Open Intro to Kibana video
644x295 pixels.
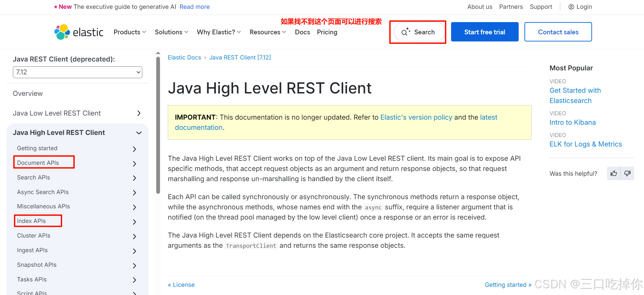pyautogui.click(x=572, y=122)
